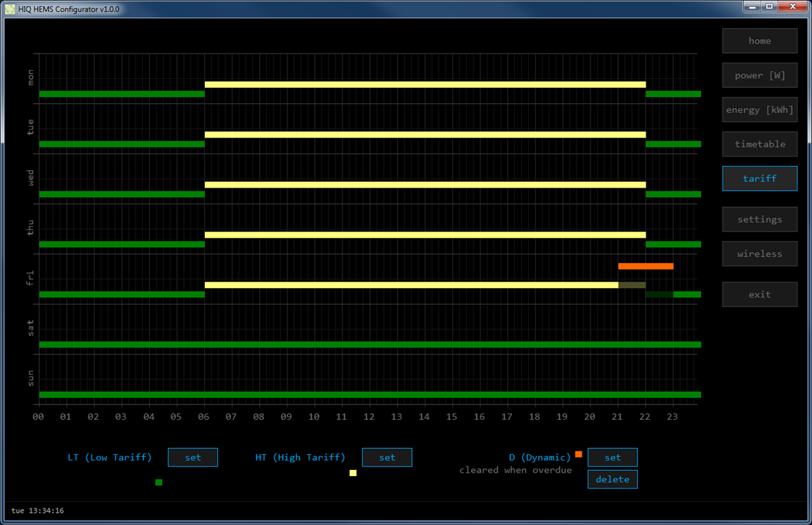
Task: Minimize the HIQ HEMS Configurator window
Action: (753, 7)
